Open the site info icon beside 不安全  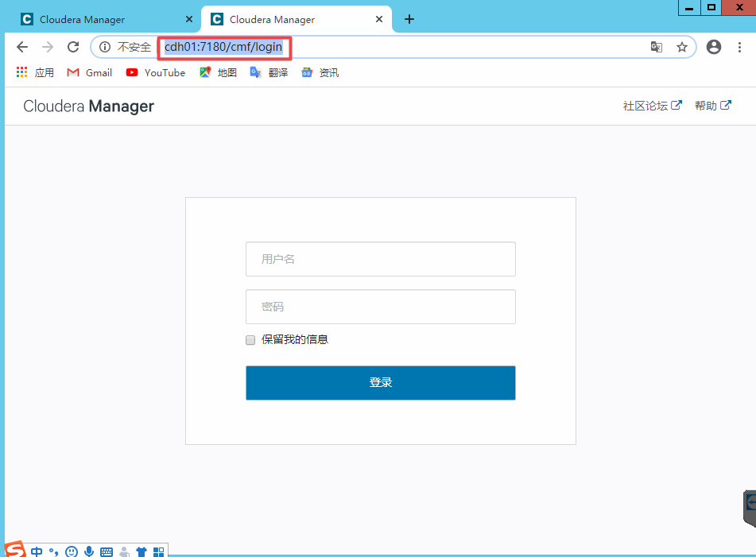pos(105,47)
